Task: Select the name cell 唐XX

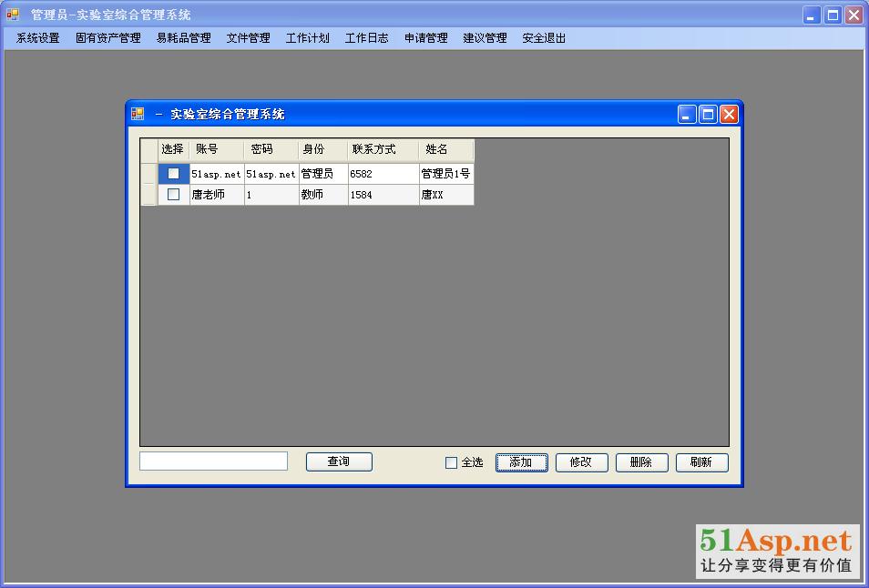Action: pyautogui.click(x=446, y=195)
